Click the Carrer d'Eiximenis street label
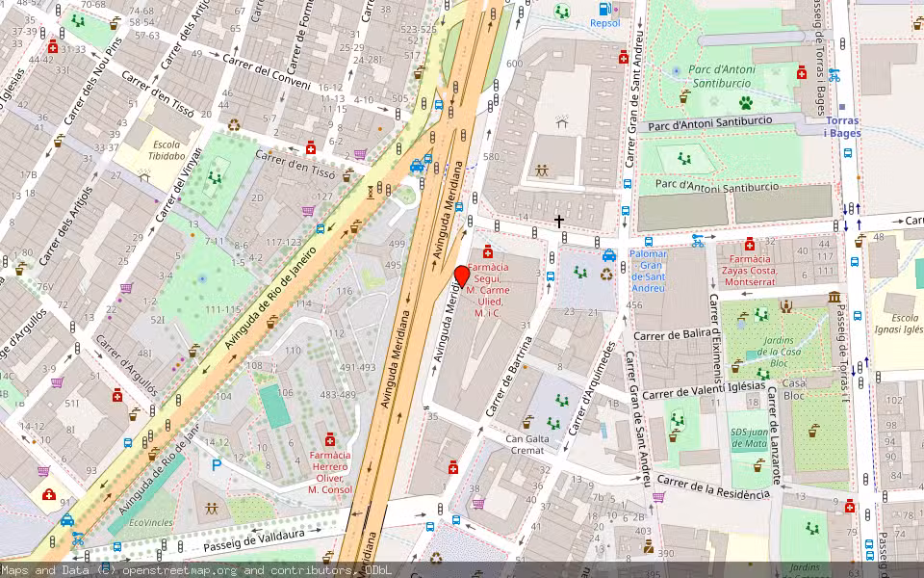924x578 pixels. (x=715, y=338)
